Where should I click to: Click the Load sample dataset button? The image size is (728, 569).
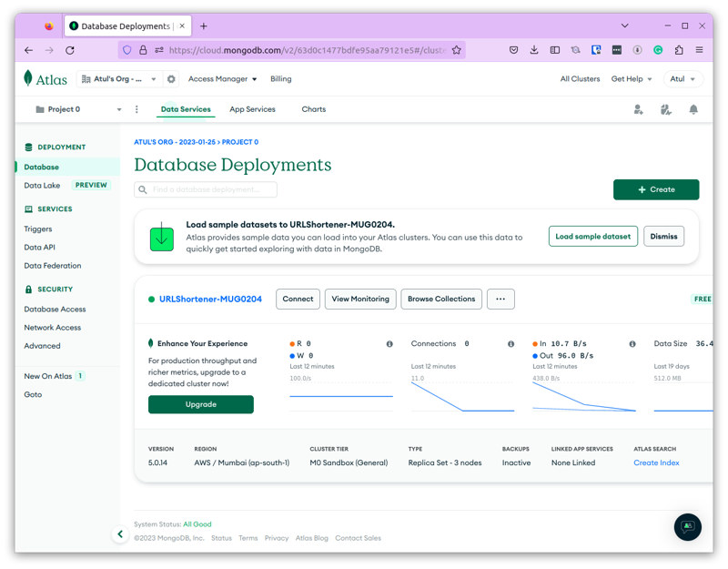point(592,236)
